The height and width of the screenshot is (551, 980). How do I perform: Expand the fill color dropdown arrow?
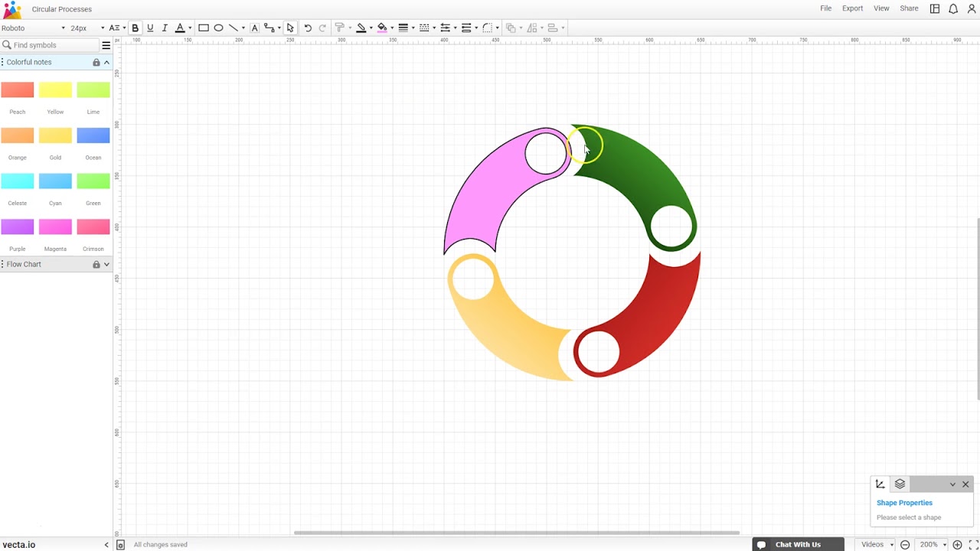point(392,28)
